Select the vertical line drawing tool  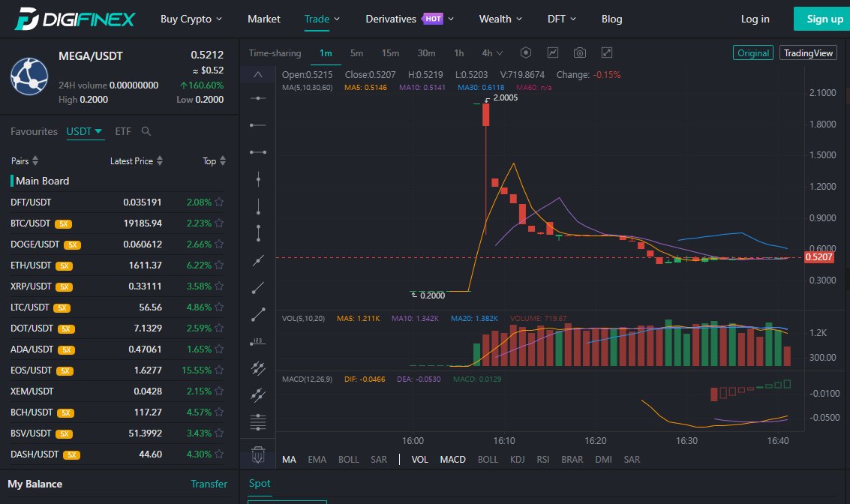point(258,178)
